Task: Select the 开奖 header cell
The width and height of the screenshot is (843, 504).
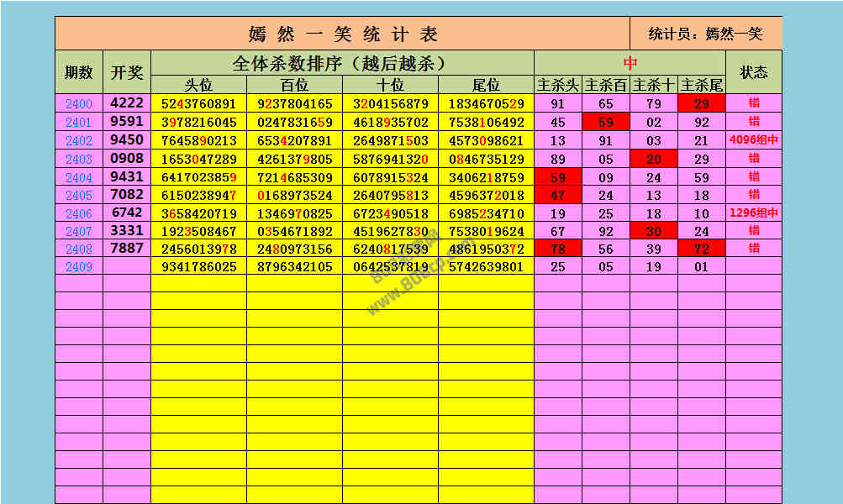Action: coord(127,72)
